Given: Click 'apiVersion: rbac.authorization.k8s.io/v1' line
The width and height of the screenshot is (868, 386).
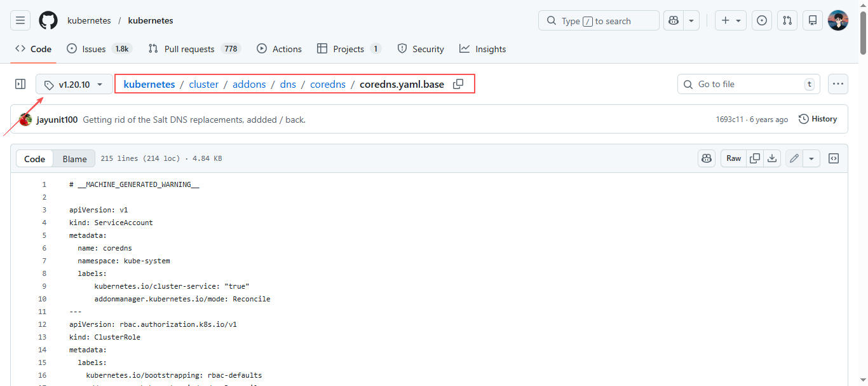Looking at the screenshot, I should pyautogui.click(x=153, y=324).
